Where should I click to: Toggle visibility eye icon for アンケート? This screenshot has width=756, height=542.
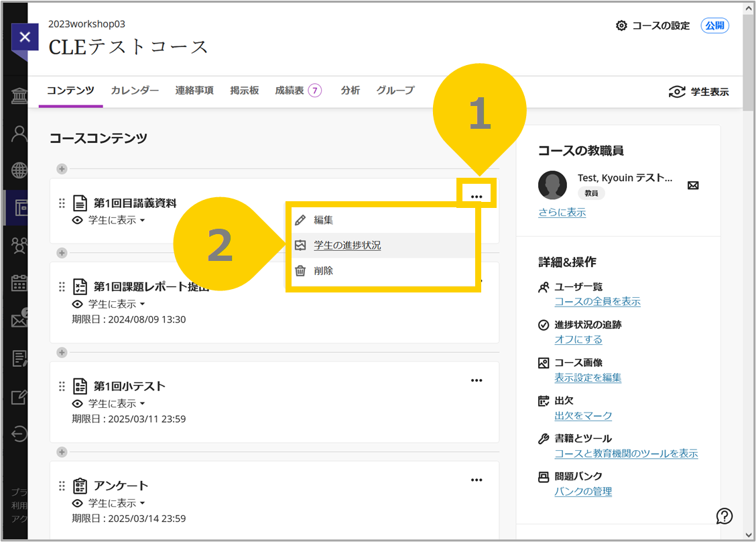pyautogui.click(x=77, y=503)
